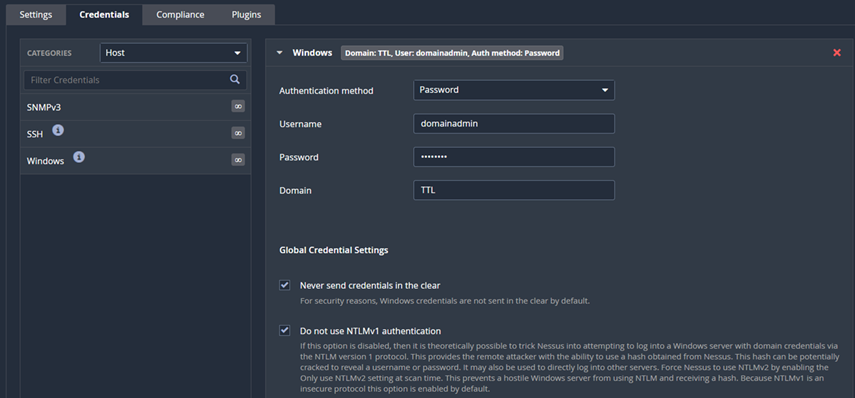Toggle Never send credentials in the clear
The image size is (855, 398).
click(x=285, y=285)
